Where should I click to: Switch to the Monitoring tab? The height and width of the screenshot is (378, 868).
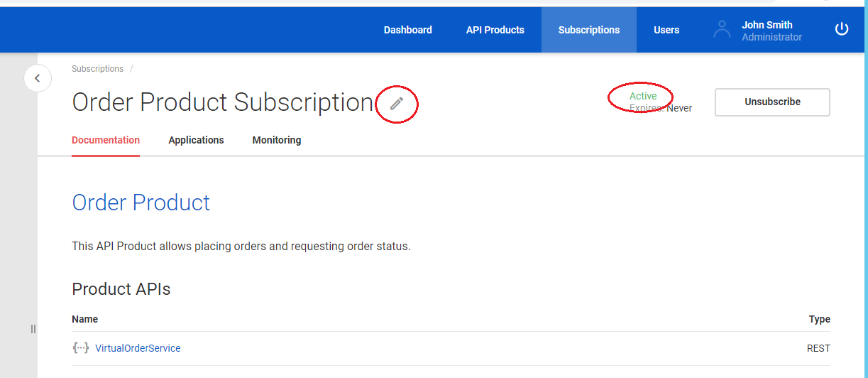point(277,140)
